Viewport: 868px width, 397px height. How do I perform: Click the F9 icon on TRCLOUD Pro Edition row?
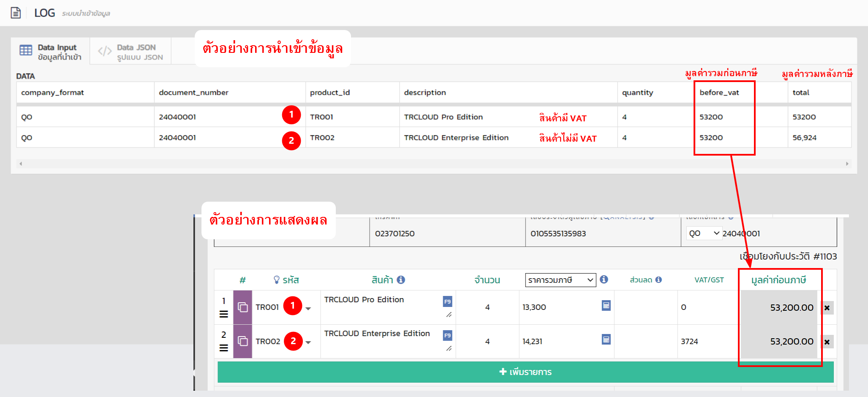[x=447, y=301]
